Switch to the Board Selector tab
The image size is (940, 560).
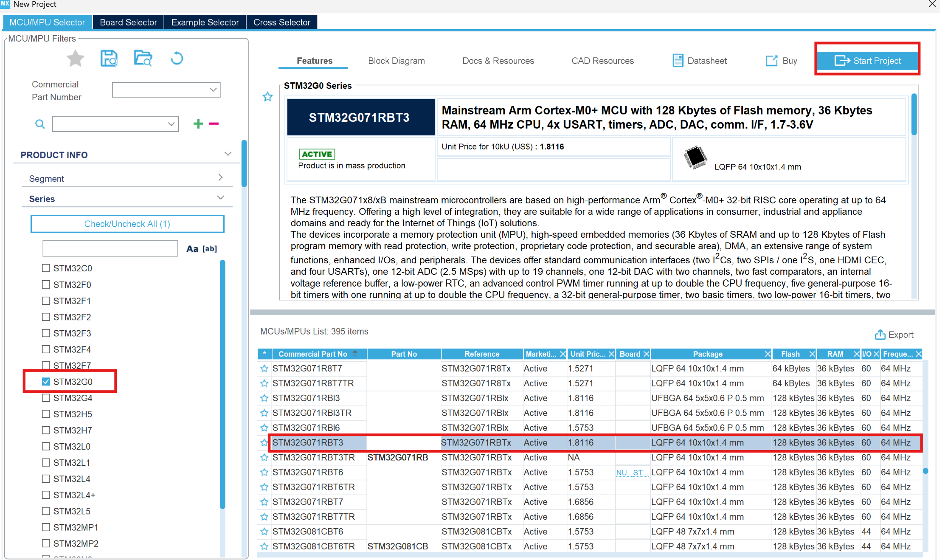pyautogui.click(x=128, y=23)
